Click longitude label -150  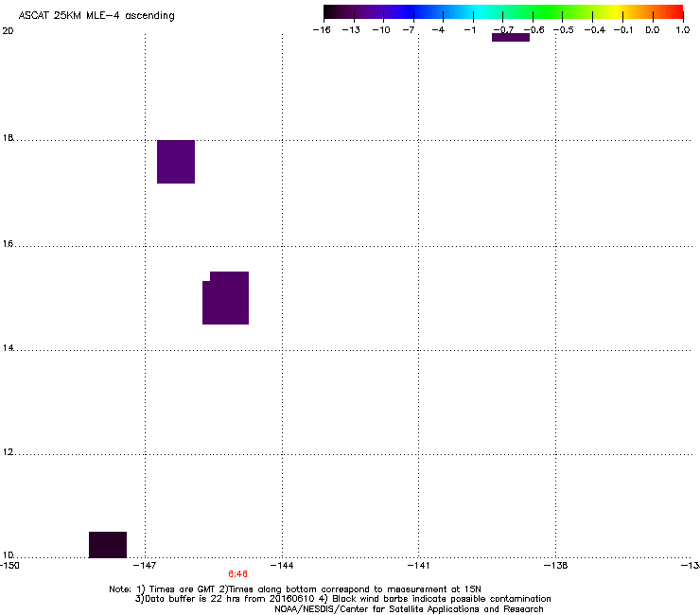9,566
